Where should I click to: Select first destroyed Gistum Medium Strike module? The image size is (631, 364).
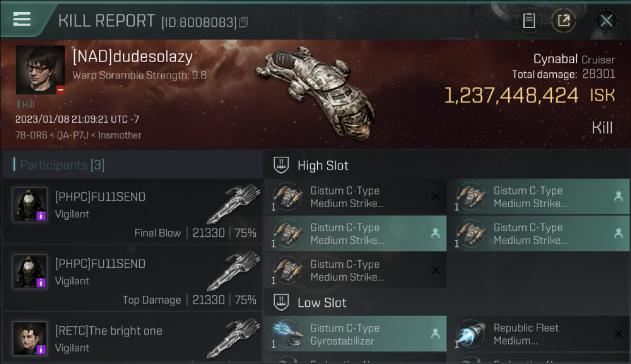pyautogui.click(x=355, y=197)
